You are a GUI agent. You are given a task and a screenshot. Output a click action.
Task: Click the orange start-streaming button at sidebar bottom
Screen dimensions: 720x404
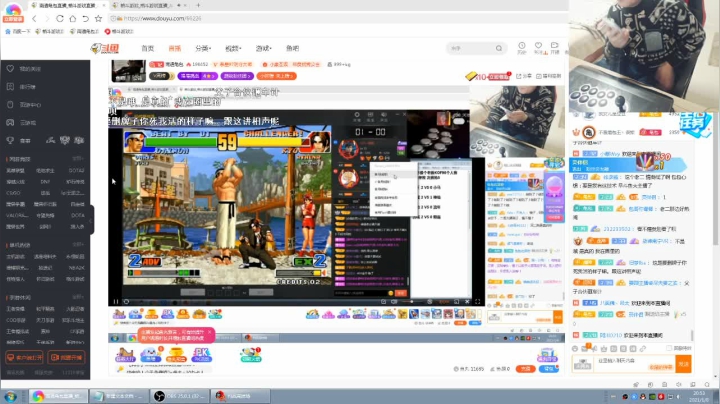(x=66, y=357)
